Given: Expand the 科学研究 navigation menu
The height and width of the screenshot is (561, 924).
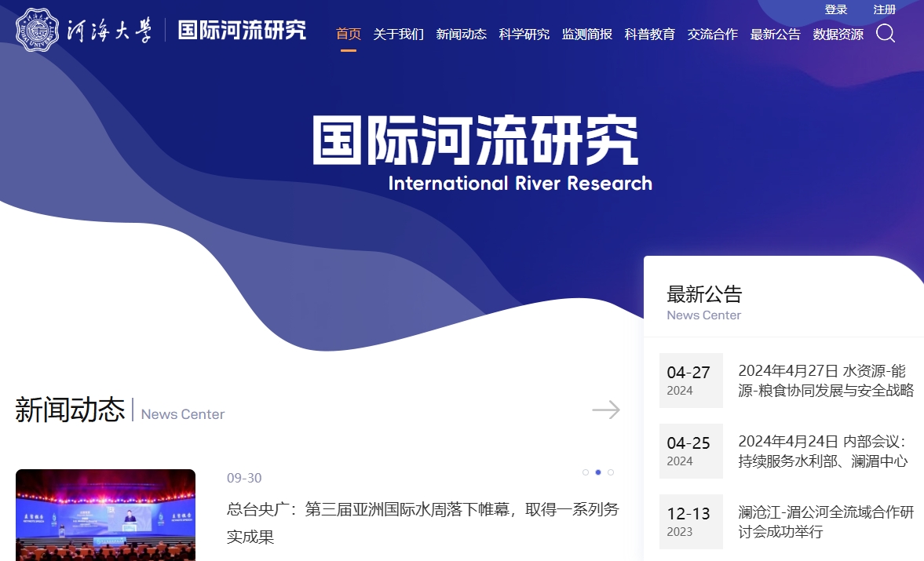Looking at the screenshot, I should [524, 34].
